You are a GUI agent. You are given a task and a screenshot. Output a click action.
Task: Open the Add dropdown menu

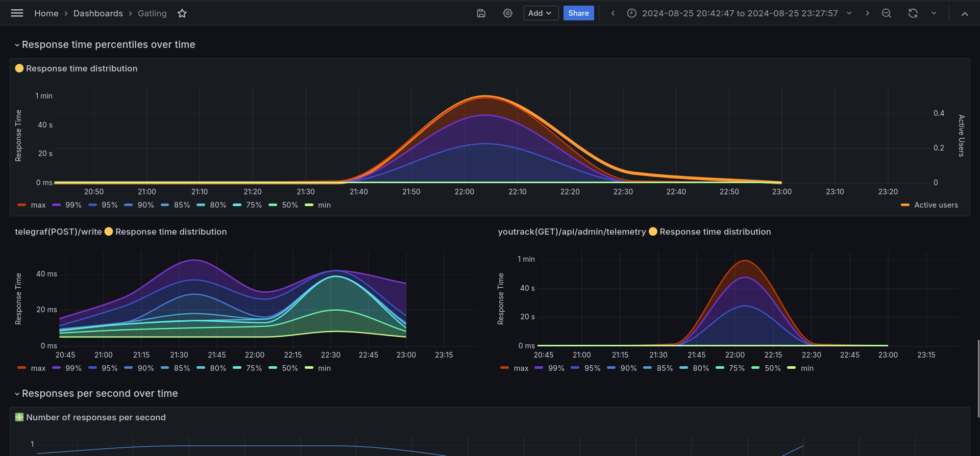click(x=541, y=13)
